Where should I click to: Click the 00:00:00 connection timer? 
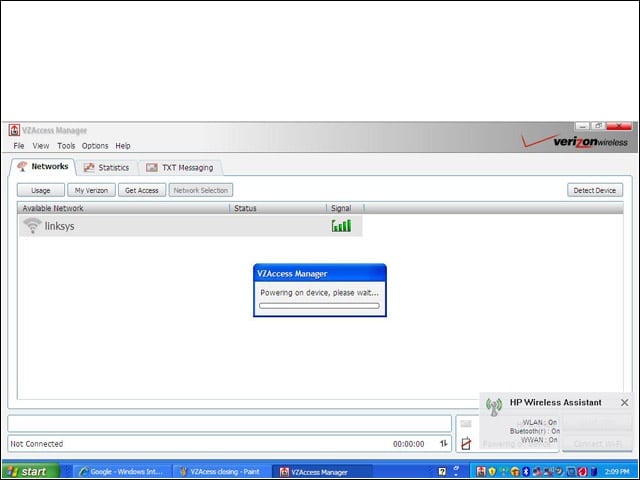[409, 444]
